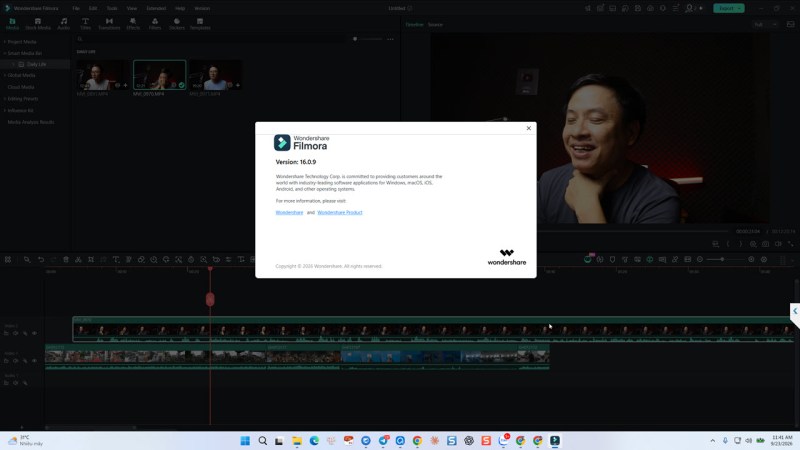Open Windows taskbar search
The width and height of the screenshot is (800, 450).
(262, 441)
